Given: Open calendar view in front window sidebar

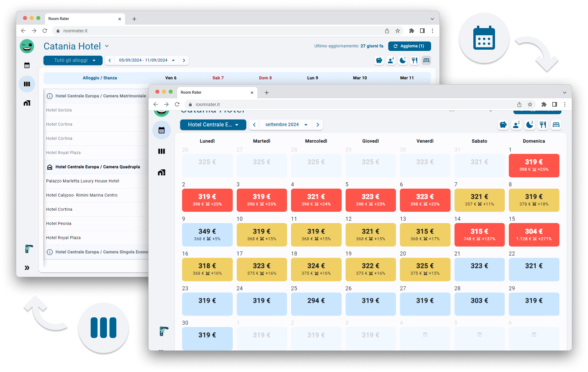Looking at the screenshot, I should 162,130.
